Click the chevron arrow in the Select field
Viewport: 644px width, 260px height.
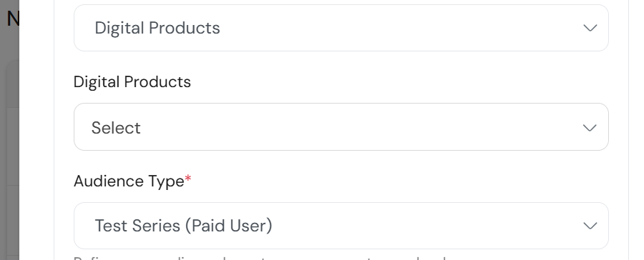click(x=590, y=128)
